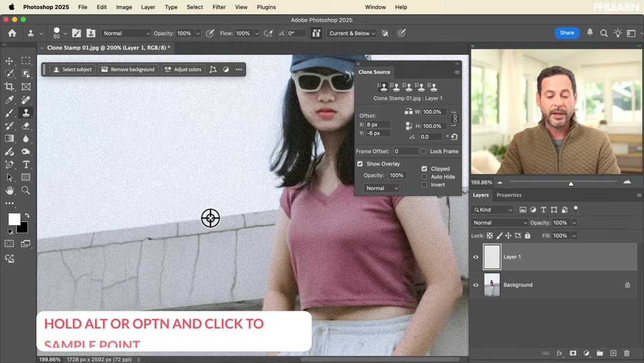Open the options bar blend Mode dropdown
This screenshot has height=363, width=644.
pos(127,33)
